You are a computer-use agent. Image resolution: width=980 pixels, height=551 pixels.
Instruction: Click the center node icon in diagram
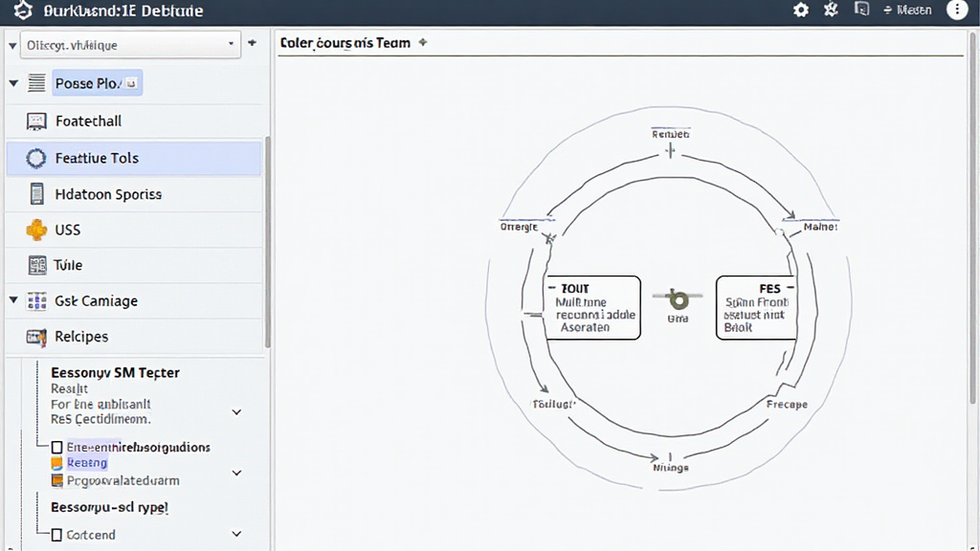(x=678, y=298)
